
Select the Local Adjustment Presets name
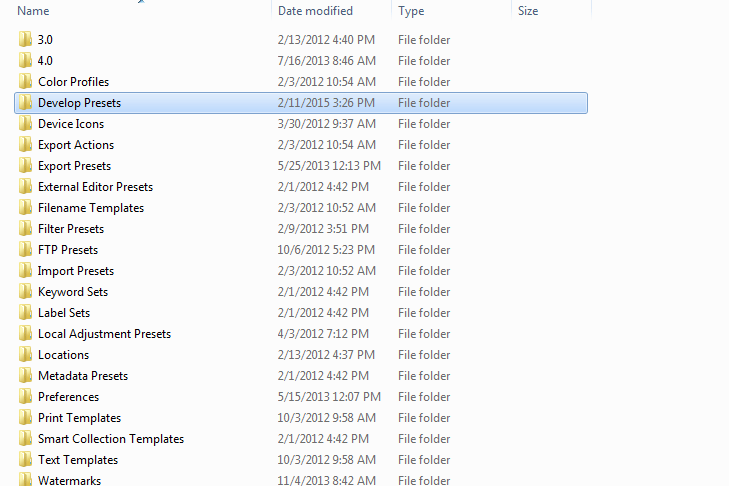[105, 334]
